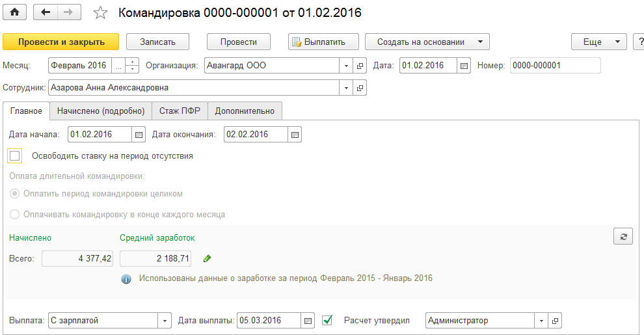Open calendar for Дата окончания

tap(295, 135)
